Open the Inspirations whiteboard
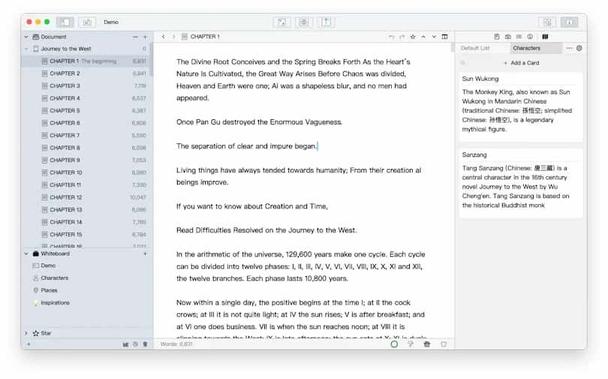The height and width of the screenshot is (379, 608). coord(86,303)
